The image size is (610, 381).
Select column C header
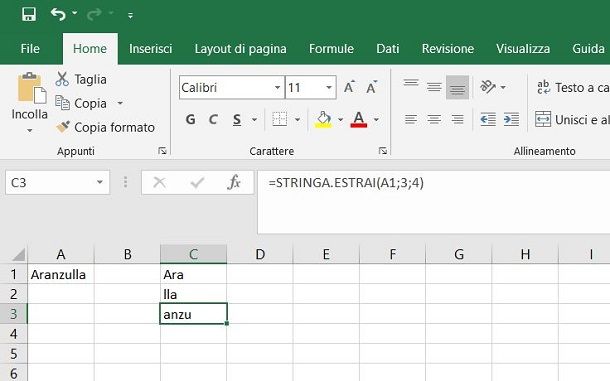click(x=193, y=254)
